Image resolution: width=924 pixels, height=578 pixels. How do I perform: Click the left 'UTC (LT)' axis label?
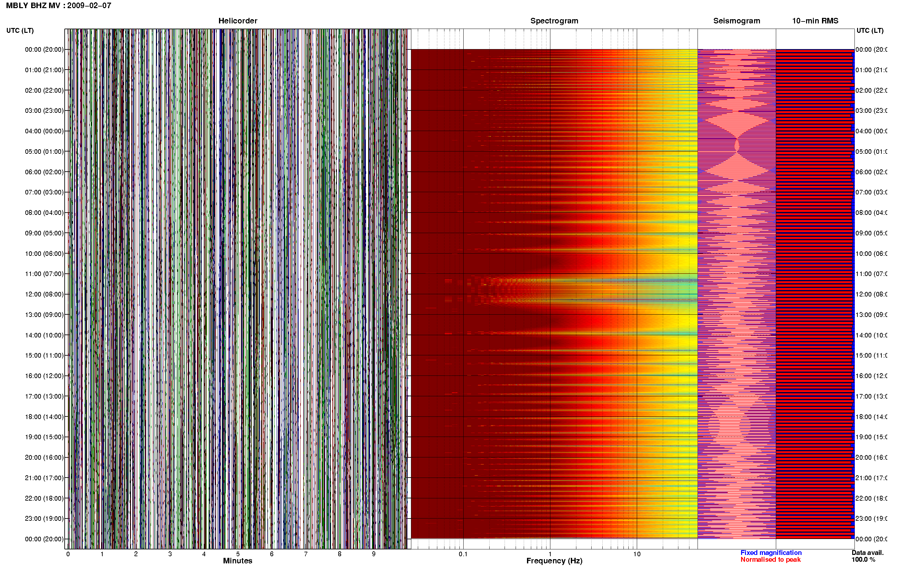(20, 31)
